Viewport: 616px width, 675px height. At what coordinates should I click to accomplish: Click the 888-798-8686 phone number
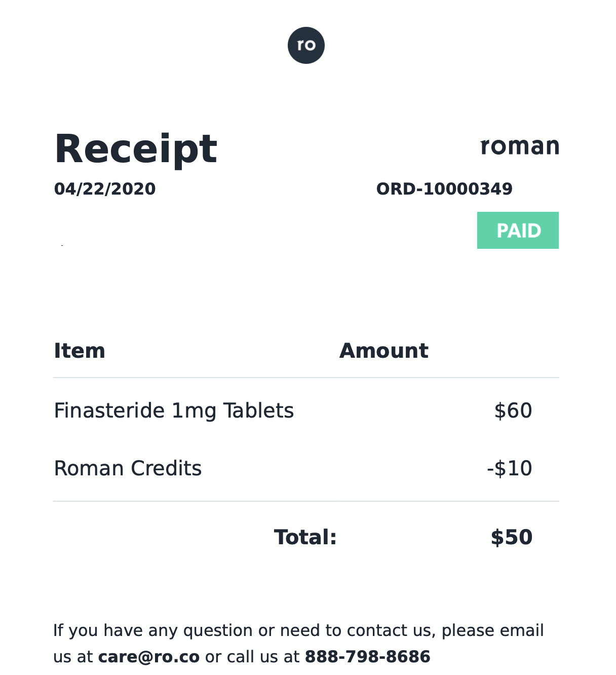coord(367,657)
